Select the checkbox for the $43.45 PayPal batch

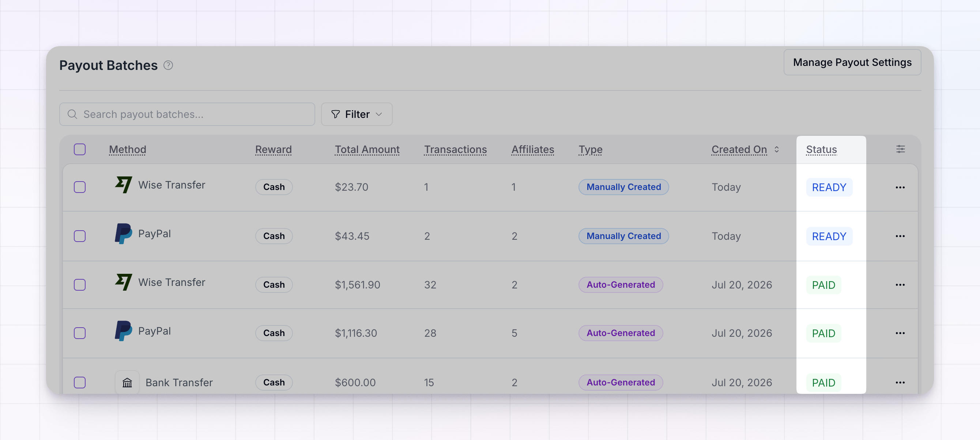79,236
